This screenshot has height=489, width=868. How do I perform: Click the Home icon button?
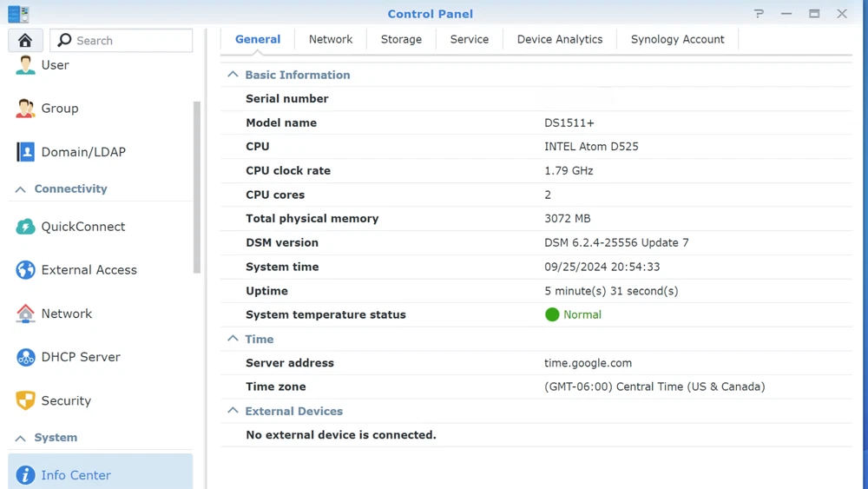click(x=25, y=41)
